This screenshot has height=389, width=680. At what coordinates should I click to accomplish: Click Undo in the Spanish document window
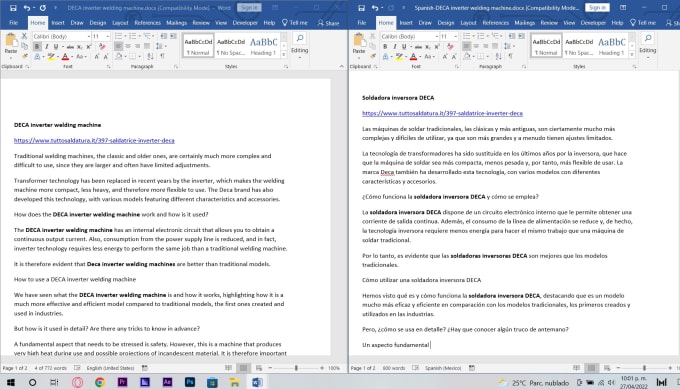(x=375, y=8)
